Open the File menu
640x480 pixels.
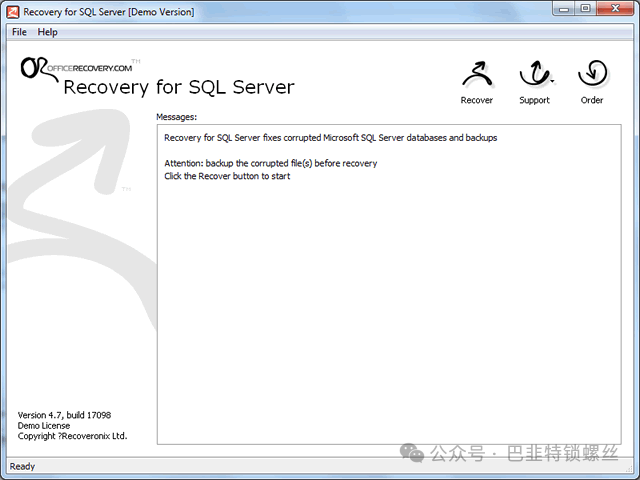coord(19,32)
